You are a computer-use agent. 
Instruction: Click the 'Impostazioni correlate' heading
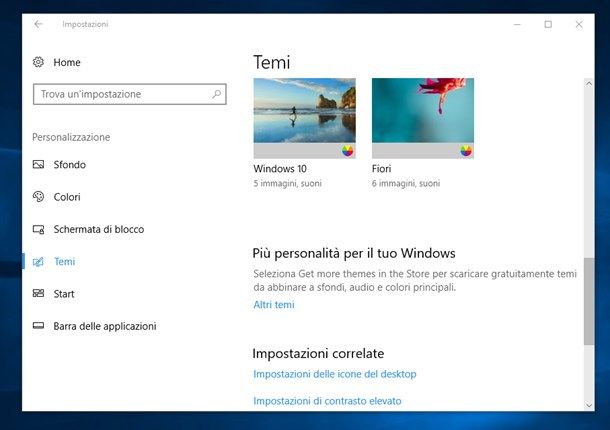point(318,353)
